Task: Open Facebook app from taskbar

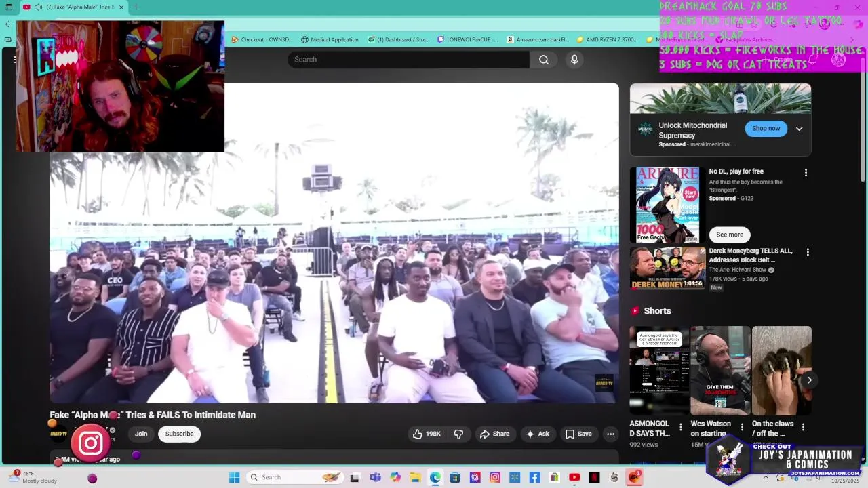Action: tap(534, 477)
